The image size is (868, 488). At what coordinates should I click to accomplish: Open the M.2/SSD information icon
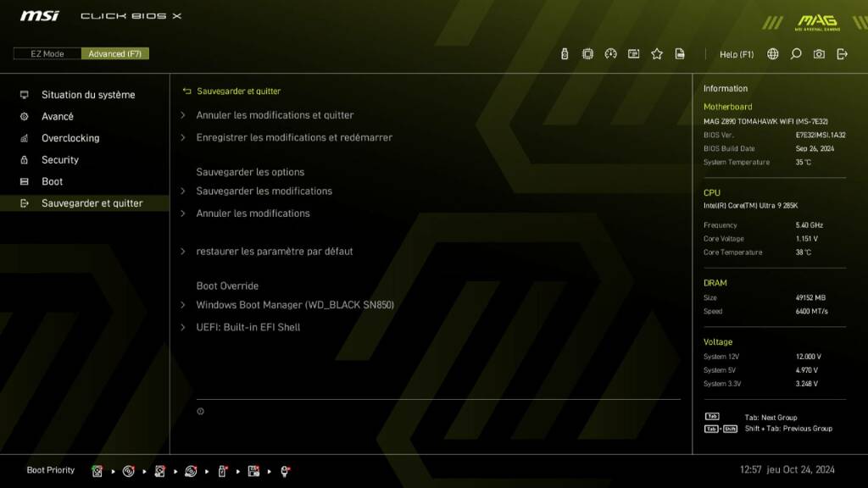click(564, 53)
